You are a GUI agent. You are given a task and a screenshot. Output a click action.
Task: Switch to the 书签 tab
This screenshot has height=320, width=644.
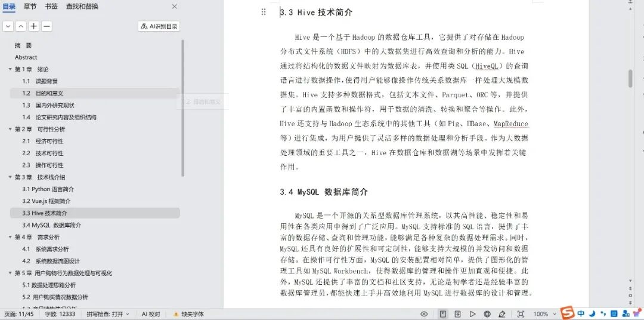click(x=51, y=6)
